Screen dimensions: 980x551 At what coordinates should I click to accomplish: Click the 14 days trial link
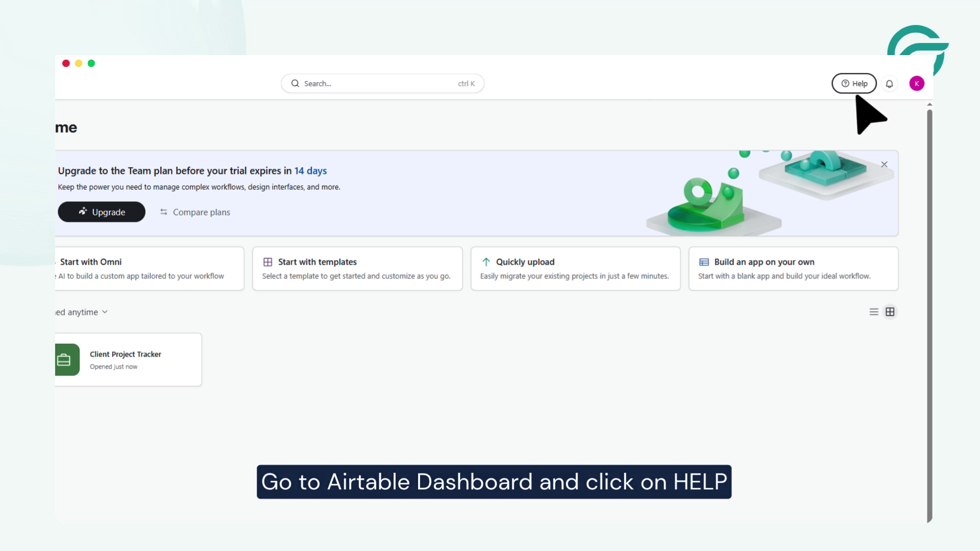(310, 171)
